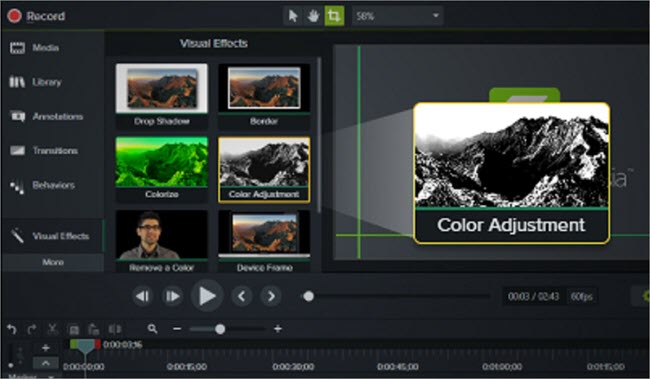The width and height of the screenshot is (650, 379).
Task: Click the playback scrubber handle
Action: point(308,296)
